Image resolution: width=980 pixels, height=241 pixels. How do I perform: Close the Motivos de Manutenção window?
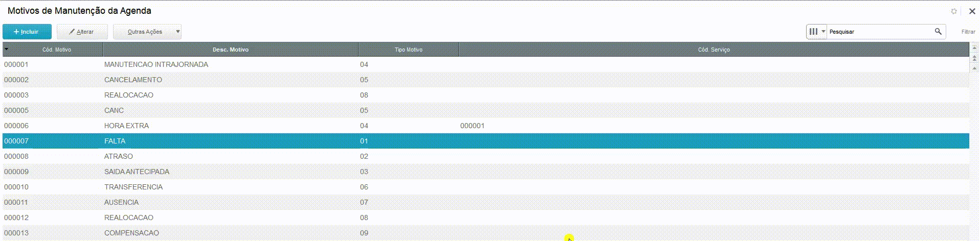coord(972,11)
